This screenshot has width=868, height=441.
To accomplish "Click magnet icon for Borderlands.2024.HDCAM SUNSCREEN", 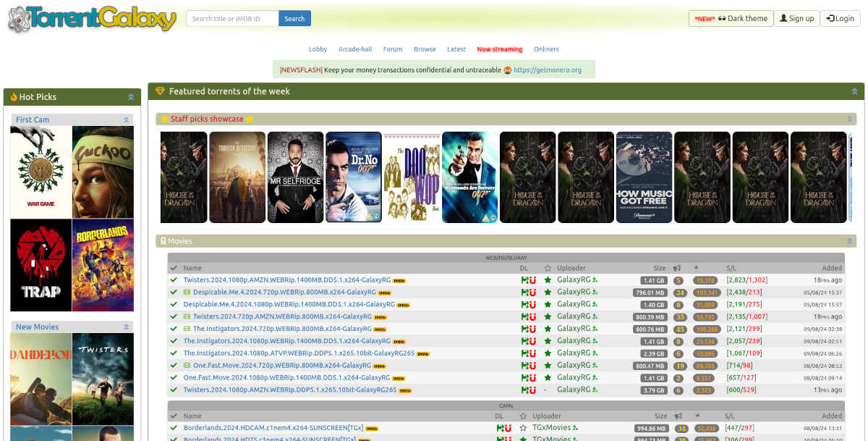I will 509,428.
